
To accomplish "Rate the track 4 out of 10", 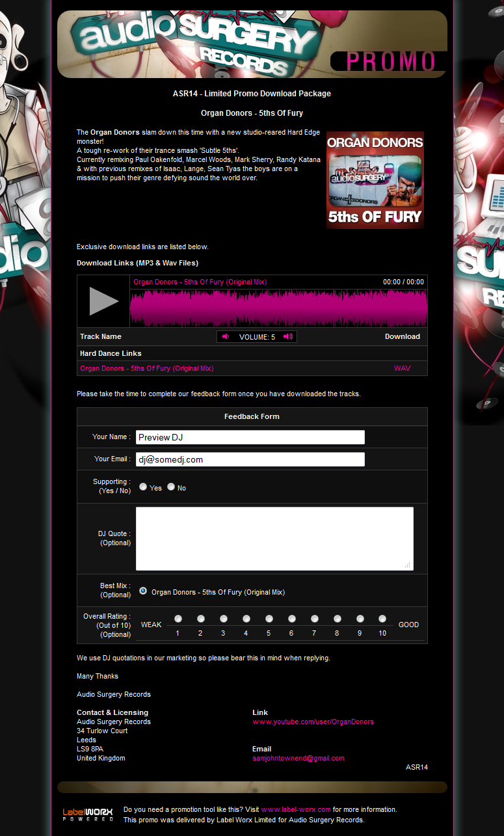I will (x=246, y=619).
